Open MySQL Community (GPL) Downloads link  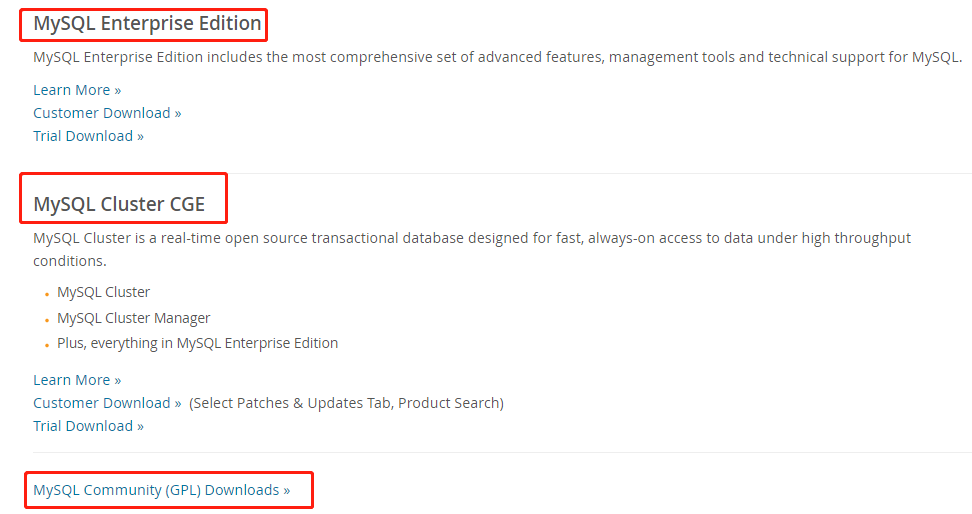point(161,490)
